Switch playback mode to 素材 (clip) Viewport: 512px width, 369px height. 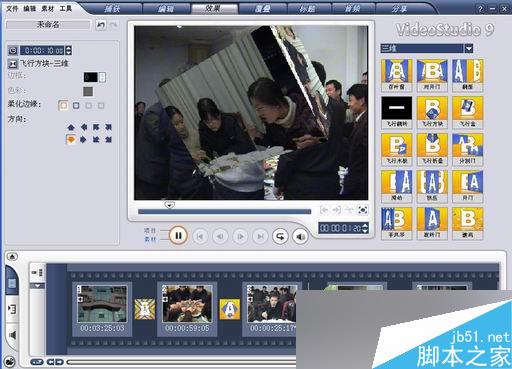click(x=150, y=239)
